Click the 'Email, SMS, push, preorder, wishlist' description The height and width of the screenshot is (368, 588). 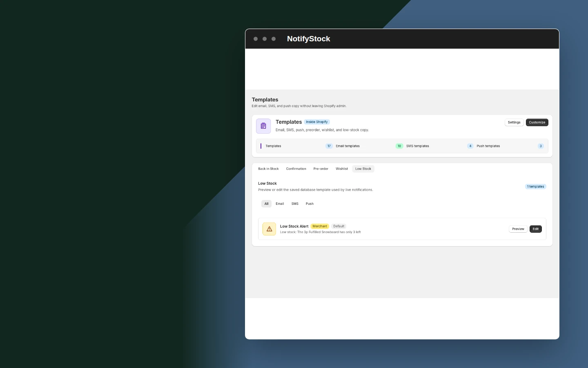322,130
